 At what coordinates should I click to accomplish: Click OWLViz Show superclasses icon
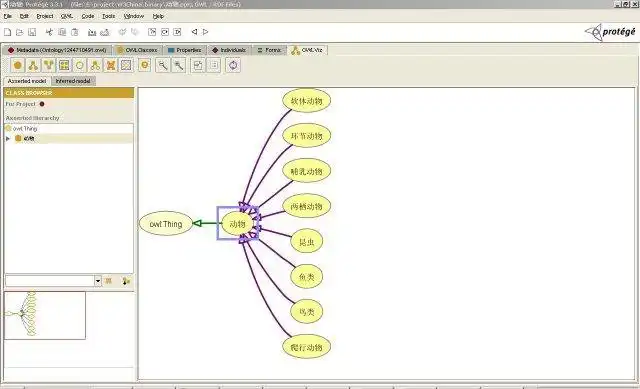[x=49, y=65]
